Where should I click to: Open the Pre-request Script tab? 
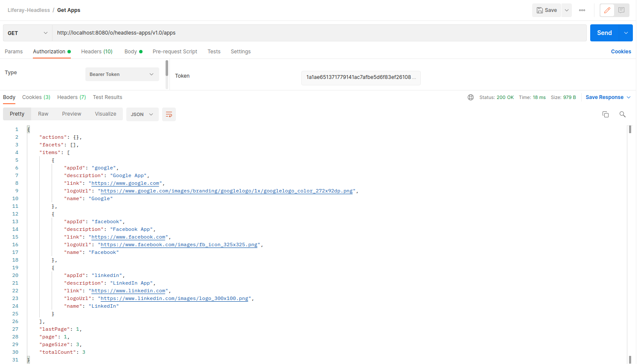pyautogui.click(x=175, y=52)
